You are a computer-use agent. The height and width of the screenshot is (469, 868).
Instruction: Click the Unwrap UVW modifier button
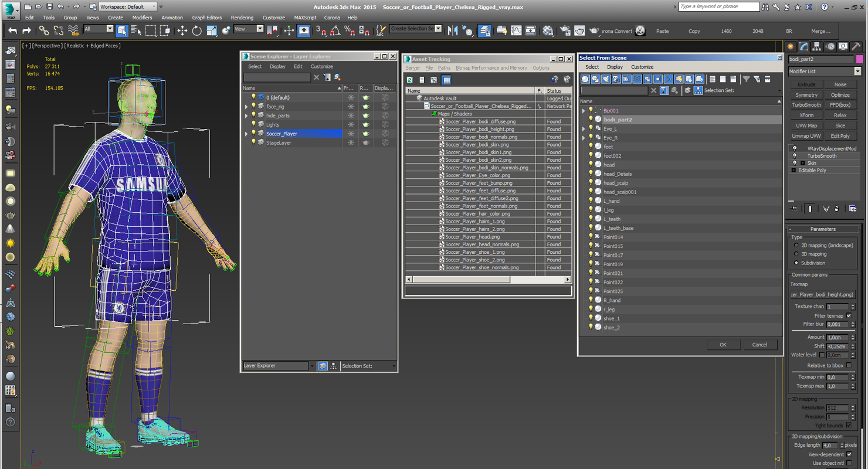pos(806,136)
